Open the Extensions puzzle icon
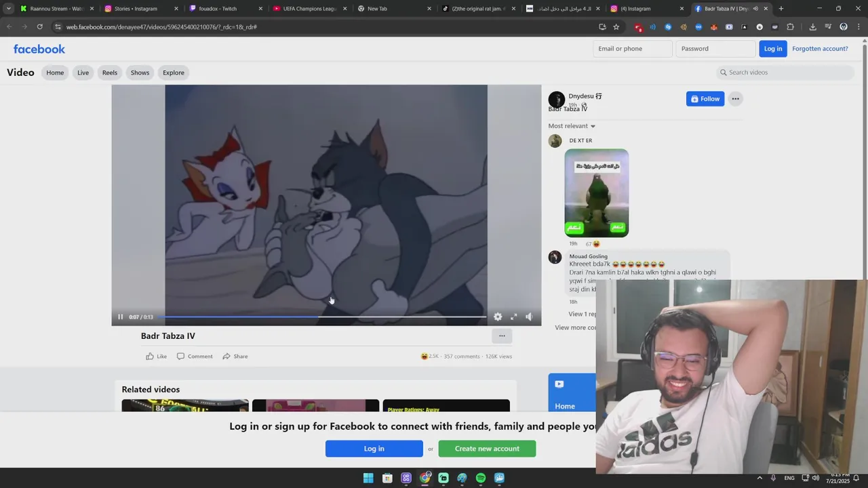Screen dimensions: 868x488 [x=790, y=27]
